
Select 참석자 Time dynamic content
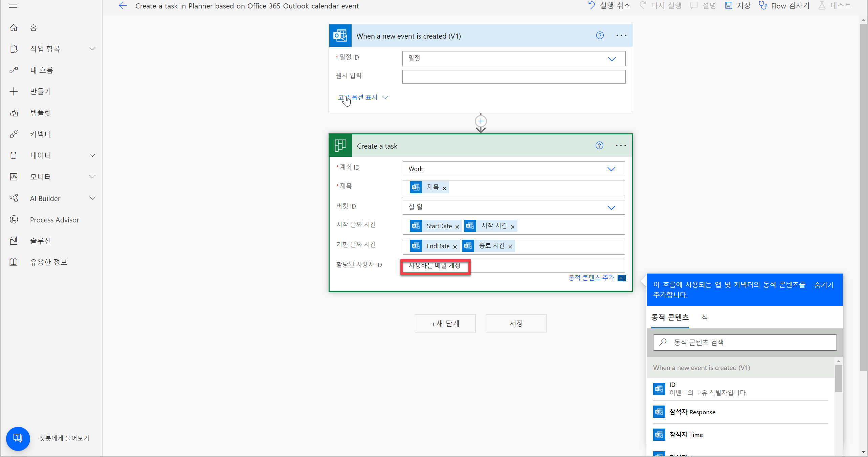click(x=740, y=435)
